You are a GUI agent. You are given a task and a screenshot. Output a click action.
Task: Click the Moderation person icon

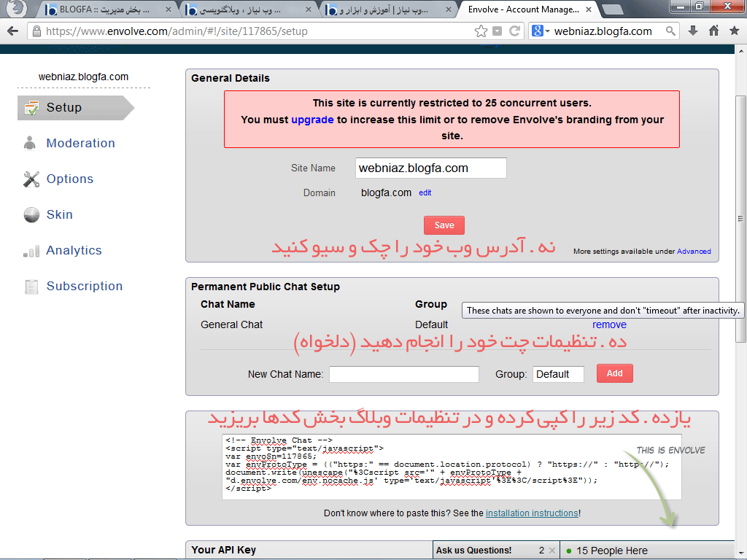[x=29, y=144]
